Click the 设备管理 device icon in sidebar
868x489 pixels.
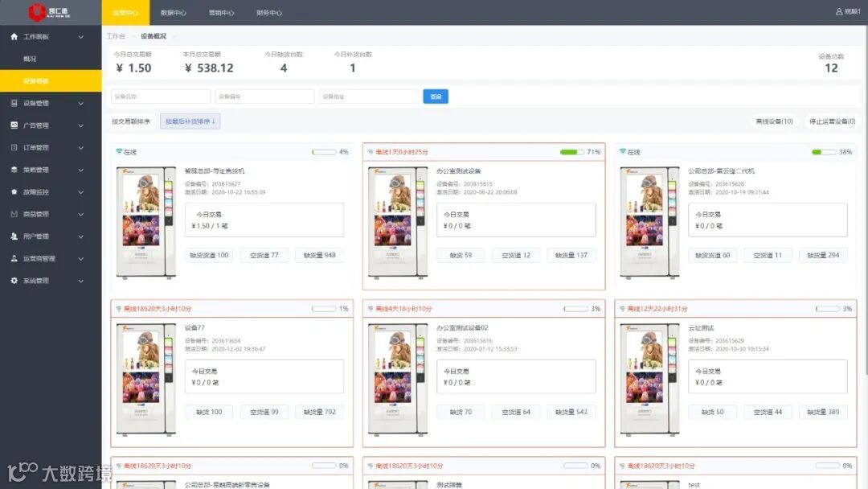pos(14,103)
